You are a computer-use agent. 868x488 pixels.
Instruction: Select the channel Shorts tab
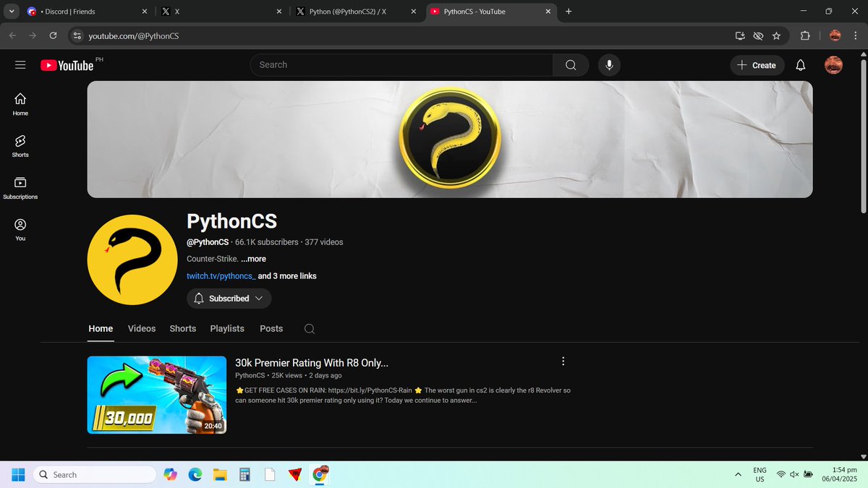coord(183,328)
